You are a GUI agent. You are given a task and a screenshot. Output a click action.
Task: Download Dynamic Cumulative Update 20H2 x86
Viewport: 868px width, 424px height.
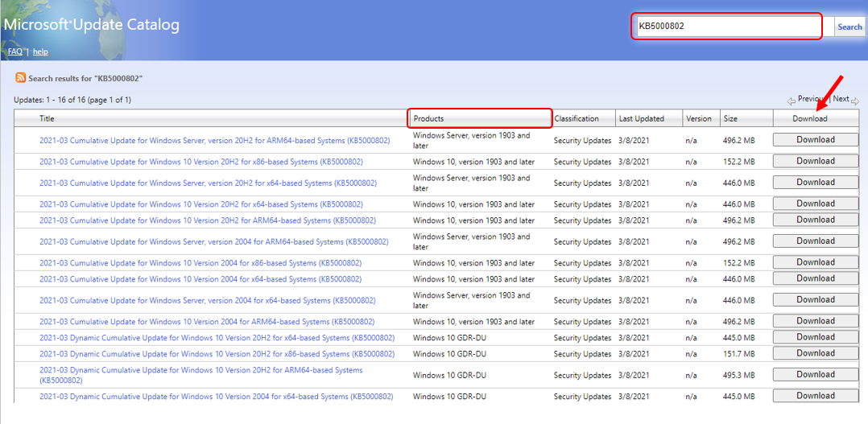point(816,352)
